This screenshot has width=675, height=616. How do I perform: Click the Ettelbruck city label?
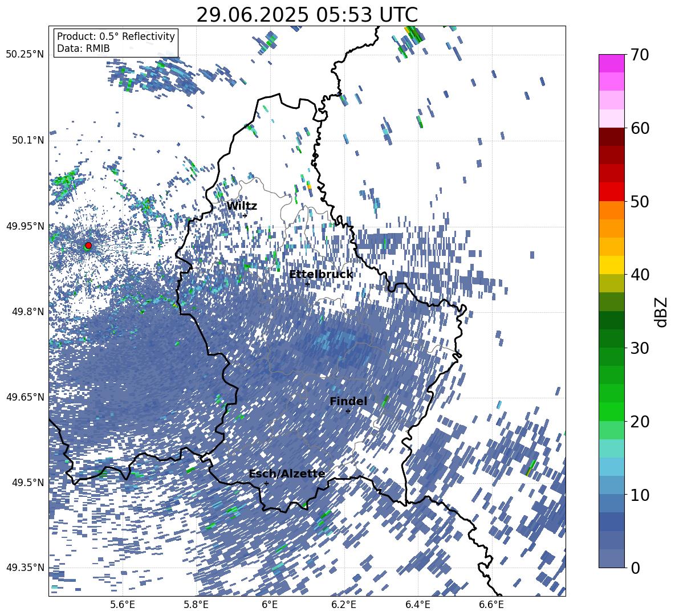(321, 275)
